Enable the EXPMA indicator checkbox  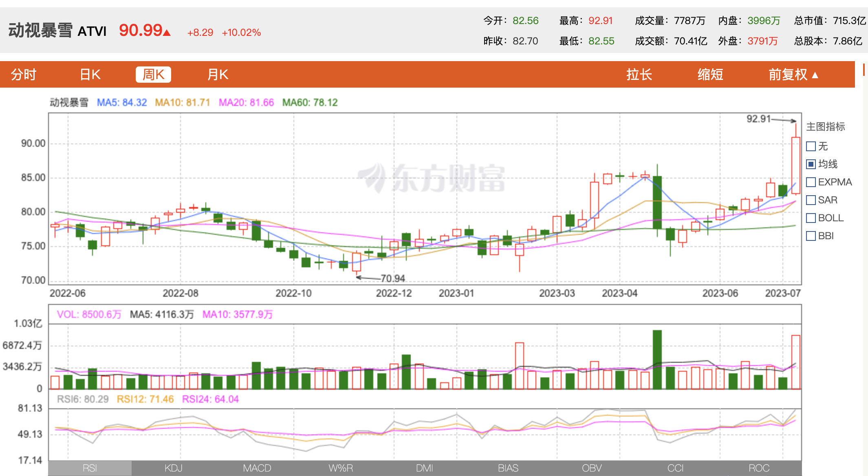[x=811, y=182]
